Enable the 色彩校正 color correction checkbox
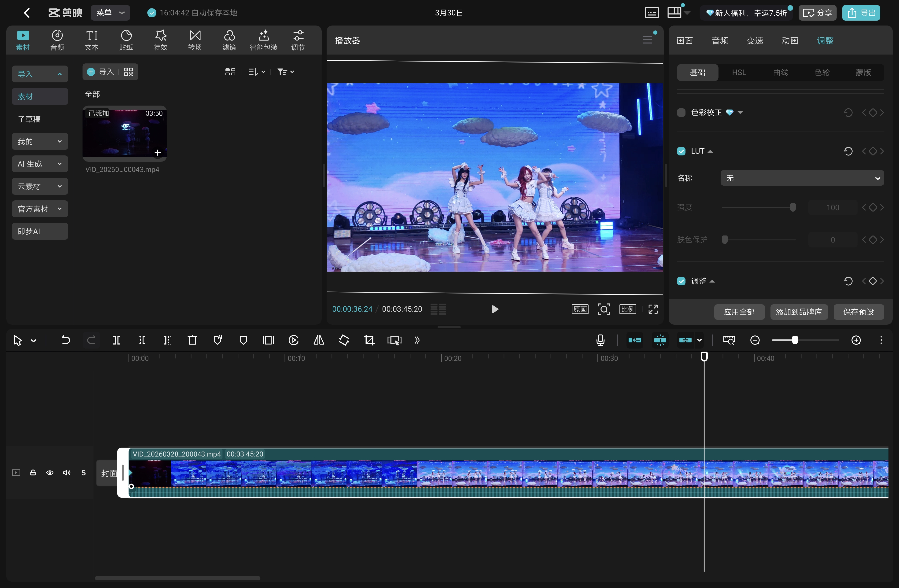This screenshot has height=588, width=899. click(681, 113)
